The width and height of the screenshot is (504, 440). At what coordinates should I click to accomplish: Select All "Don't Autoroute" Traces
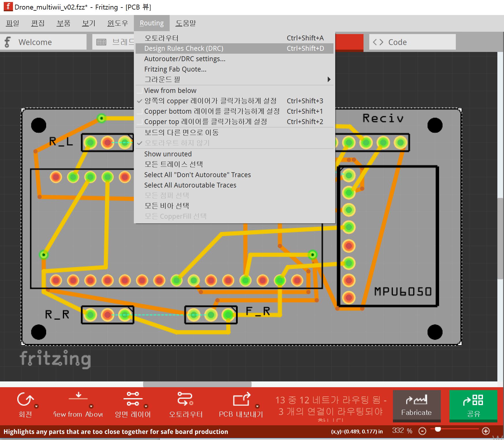[234, 175]
